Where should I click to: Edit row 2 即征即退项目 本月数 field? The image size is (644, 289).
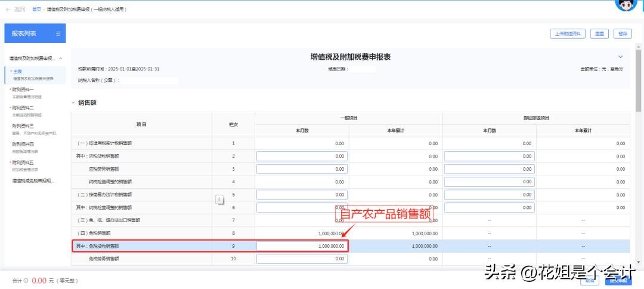tap(490, 156)
